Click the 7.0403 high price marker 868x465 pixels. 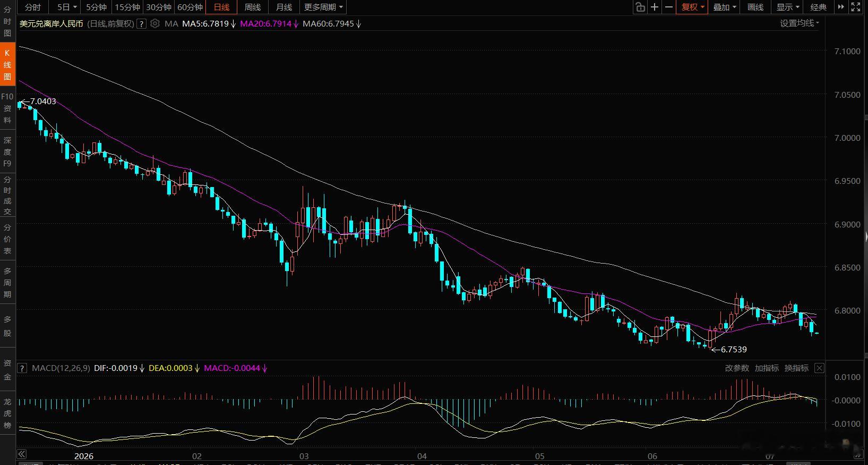[42, 102]
